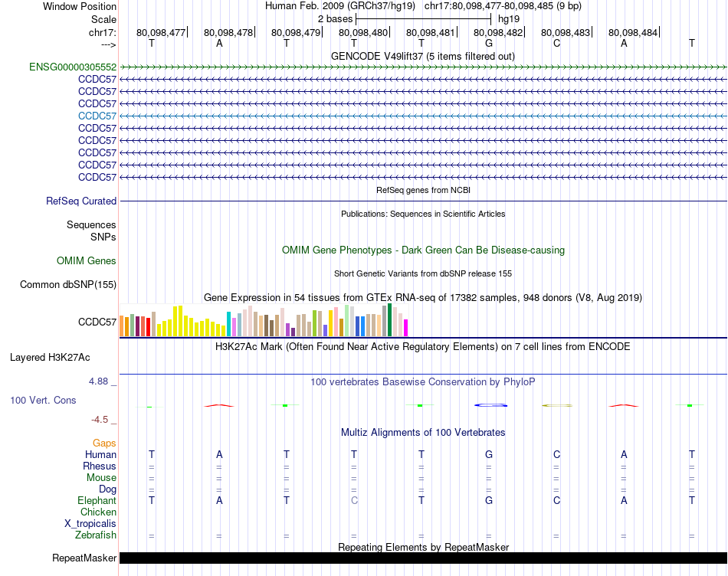Viewport: 728px width, 576px height.
Task: Click the RepeatMasker track label
Action: click(84, 558)
